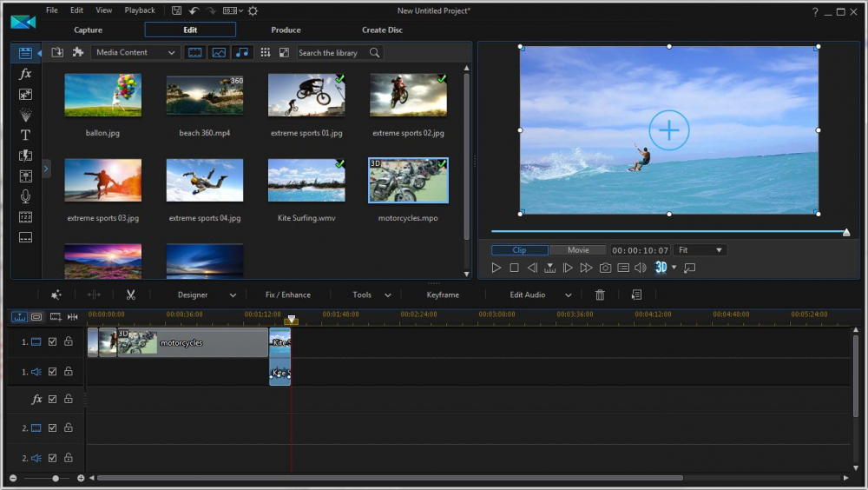Click the timeline zoom slider handle

[56, 478]
